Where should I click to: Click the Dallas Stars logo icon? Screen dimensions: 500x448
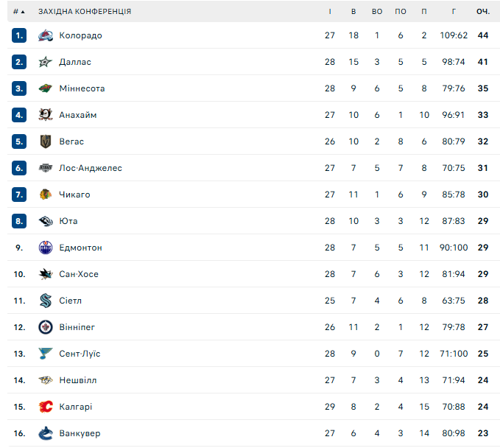[x=46, y=62]
